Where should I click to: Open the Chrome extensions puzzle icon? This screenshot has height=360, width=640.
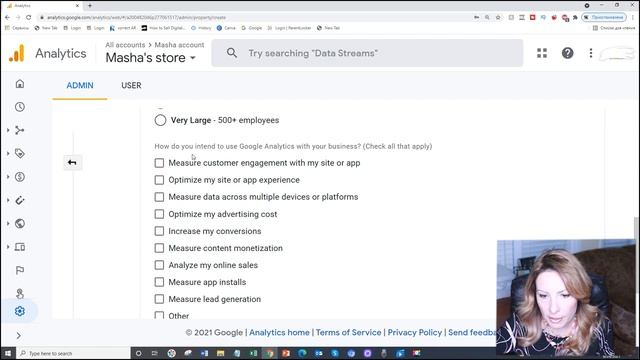(x=575, y=18)
